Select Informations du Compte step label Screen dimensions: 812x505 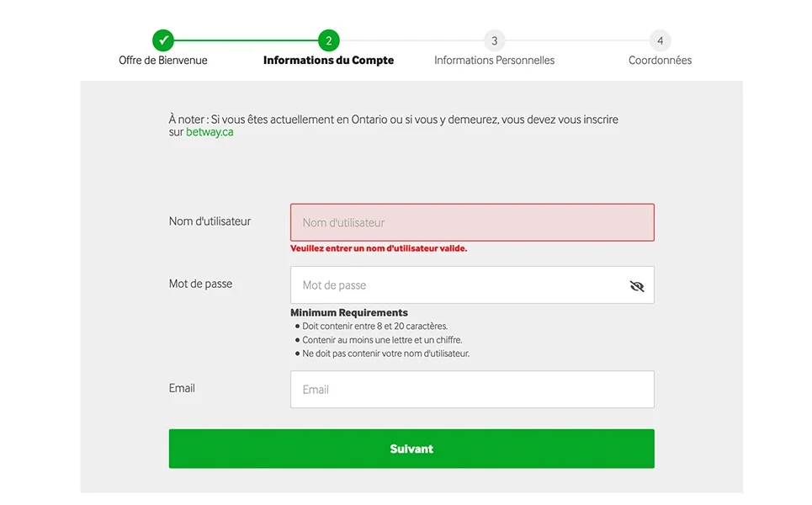click(x=328, y=61)
